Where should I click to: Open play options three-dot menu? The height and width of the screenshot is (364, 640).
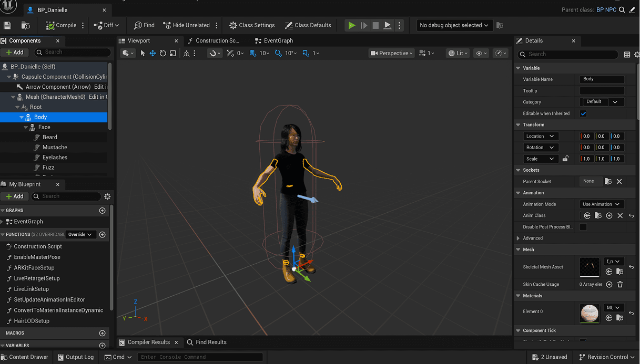399,25
